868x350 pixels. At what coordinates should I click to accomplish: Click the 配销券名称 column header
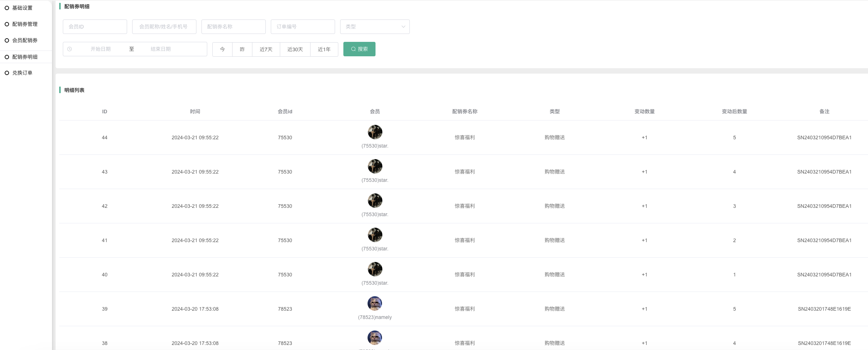465,111
